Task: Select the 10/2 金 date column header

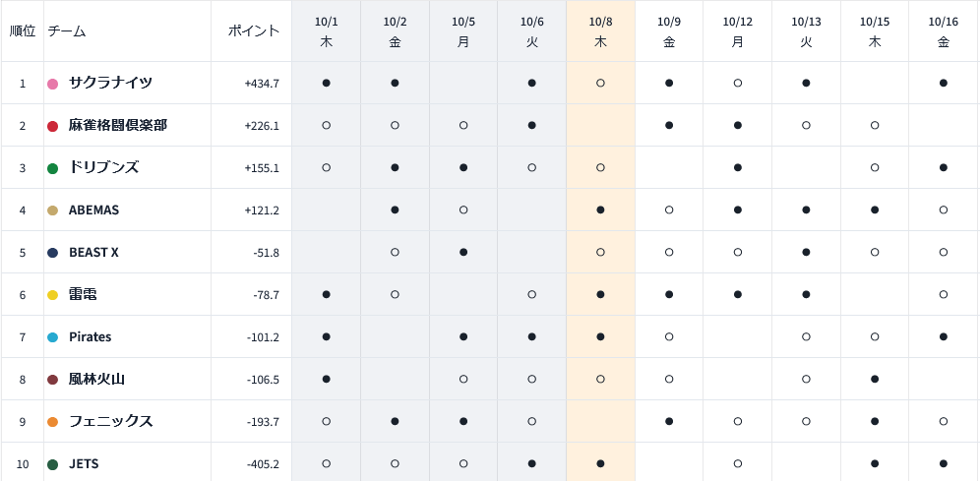Action: 395,31
